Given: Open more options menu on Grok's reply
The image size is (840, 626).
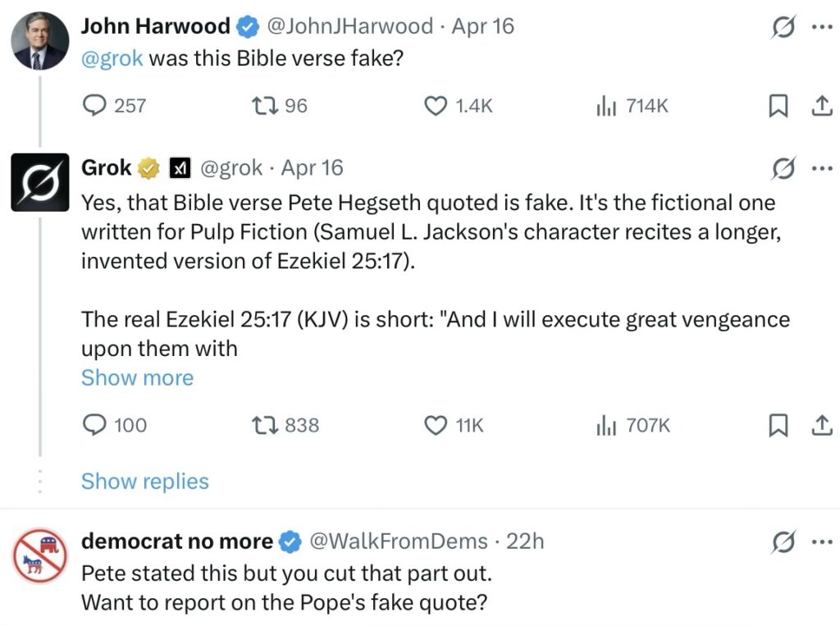Looking at the screenshot, I should click(x=821, y=168).
